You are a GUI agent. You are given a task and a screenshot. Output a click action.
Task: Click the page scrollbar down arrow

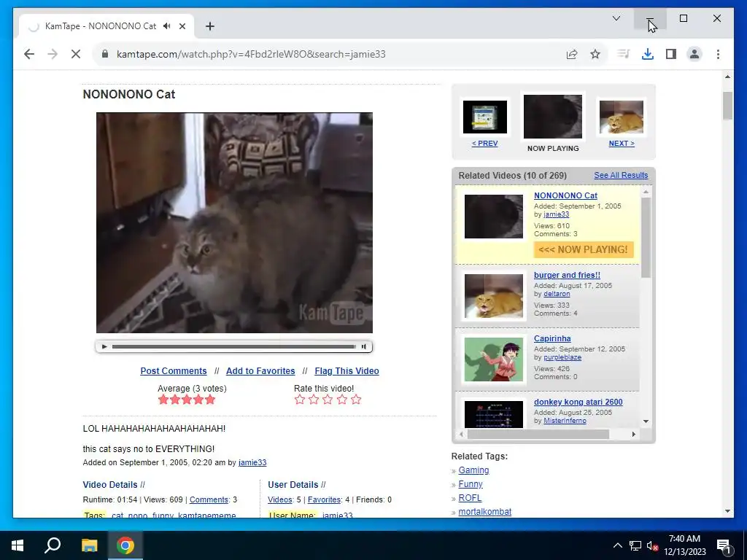(727, 511)
